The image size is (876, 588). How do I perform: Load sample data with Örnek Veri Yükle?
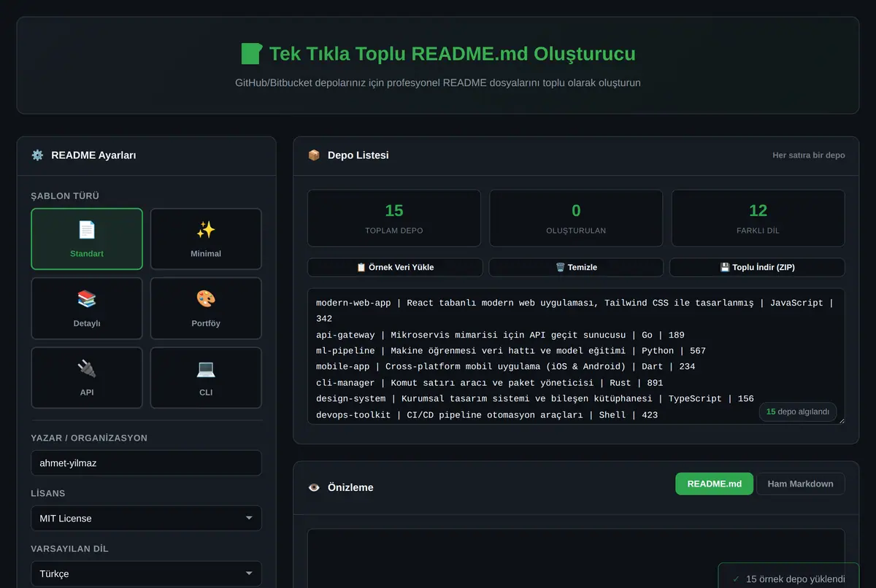click(395, 267)
